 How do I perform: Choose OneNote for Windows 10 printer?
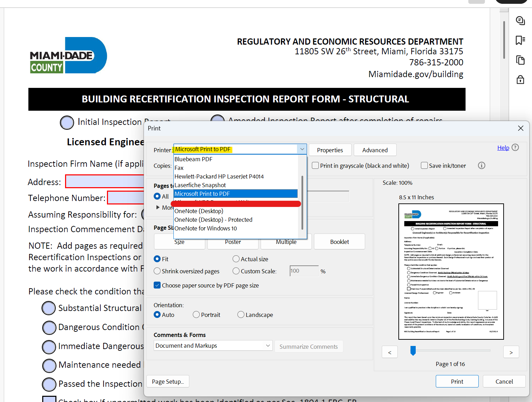coord(236,228)
